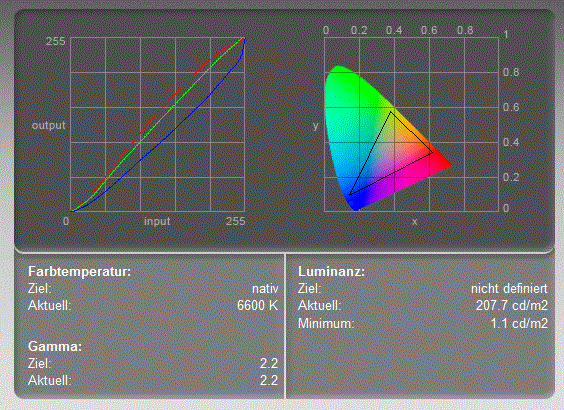564x410 pixels.
Task: Click the x axis label under CIE chart
Action: 415,222
